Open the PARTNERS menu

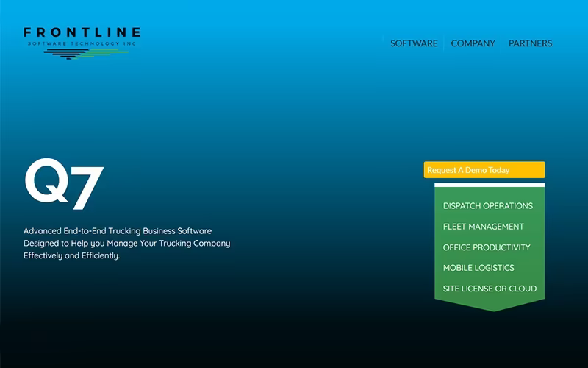tap(530, 43)
